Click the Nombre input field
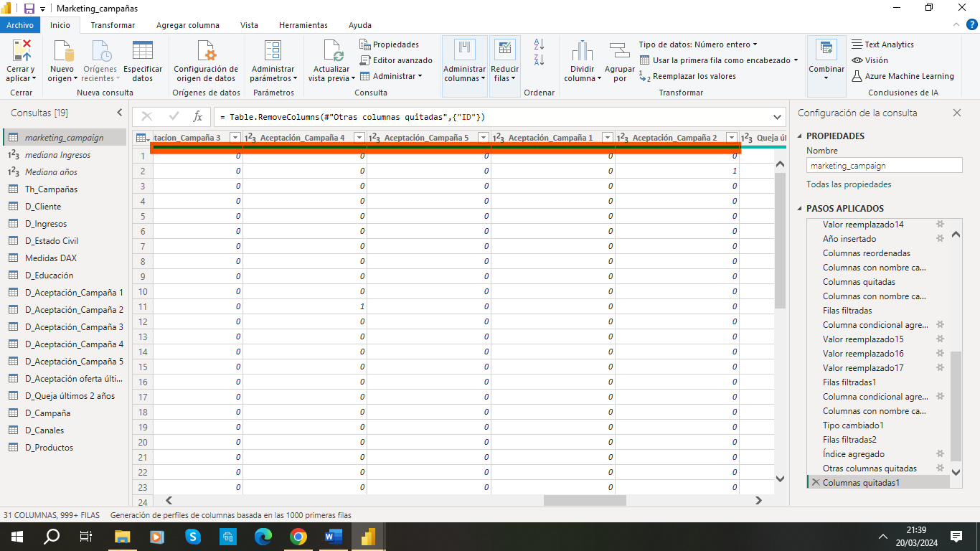 pos(884,166)
